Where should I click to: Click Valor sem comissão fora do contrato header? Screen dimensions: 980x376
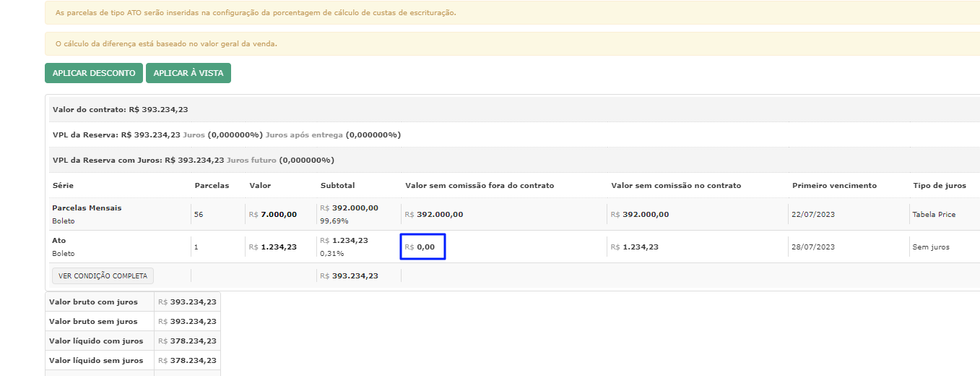(480, 185)
